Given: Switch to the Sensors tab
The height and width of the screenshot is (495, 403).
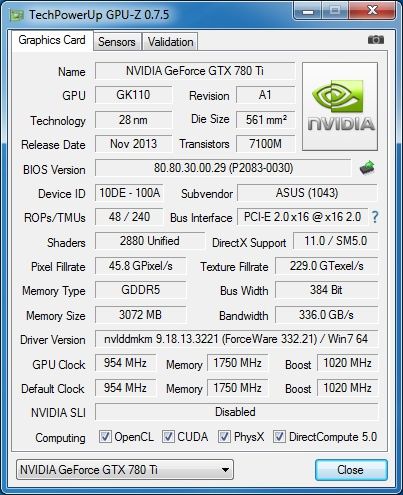Looking at the screenshot, I should click(117, 42).
